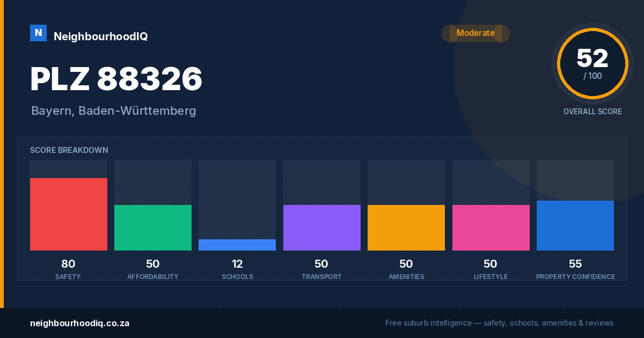Image resolution: width=644 pixels, height=338 pixels.
Task: Click the Schools score value 12
Action: click(x=237, y=264)
